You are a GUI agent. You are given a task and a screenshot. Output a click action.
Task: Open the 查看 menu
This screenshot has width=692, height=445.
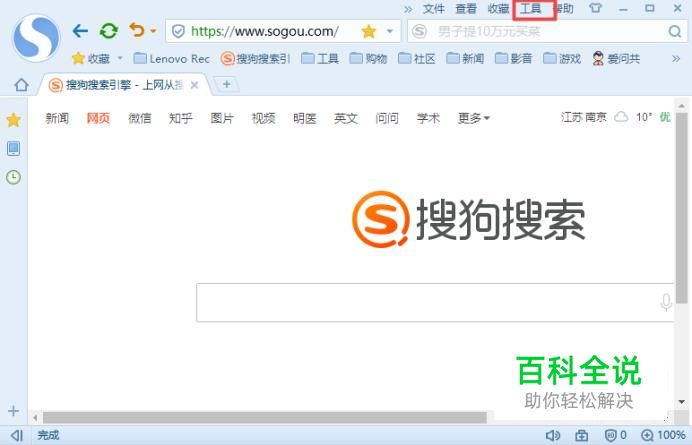466,9
